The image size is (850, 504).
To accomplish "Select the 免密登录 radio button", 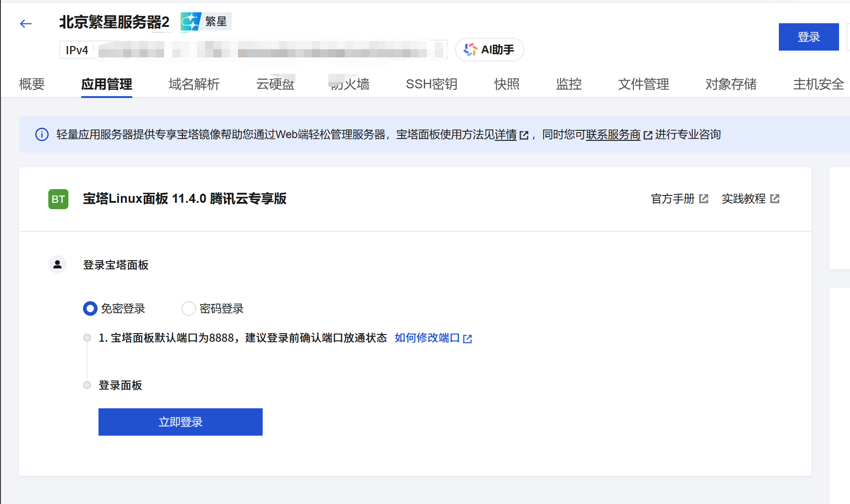I will point(90,309).
